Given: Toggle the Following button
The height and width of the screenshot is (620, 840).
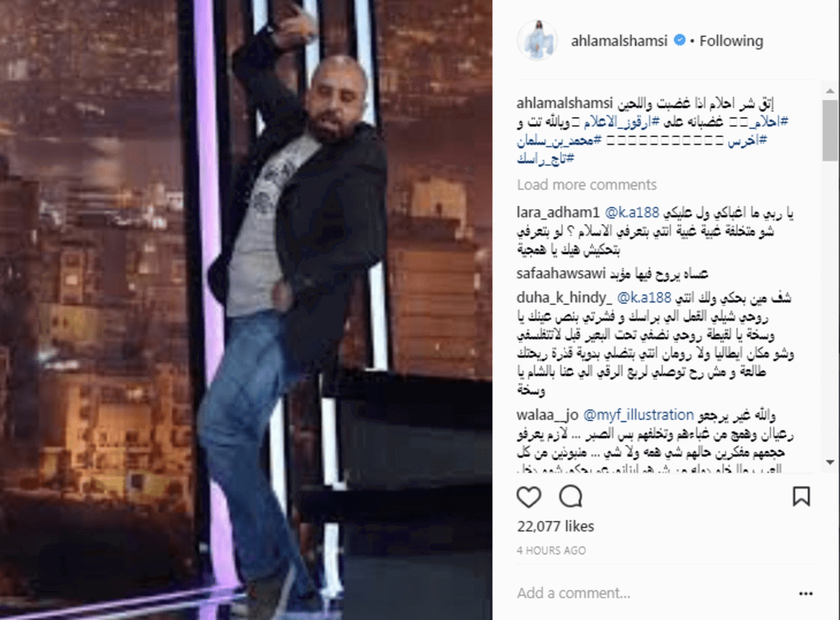Looking at the screenshot, I should [x=731, y=41].
